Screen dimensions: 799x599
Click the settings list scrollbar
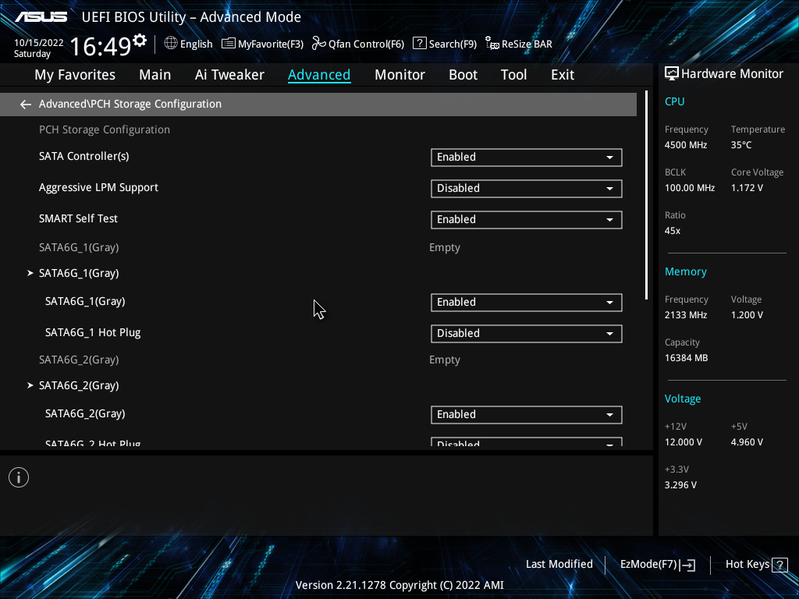(x=646, y=196)
